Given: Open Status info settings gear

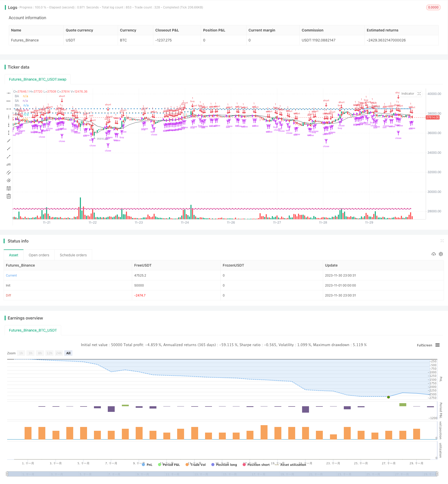Looking at the screenshot, I should (x=441, y=254).
